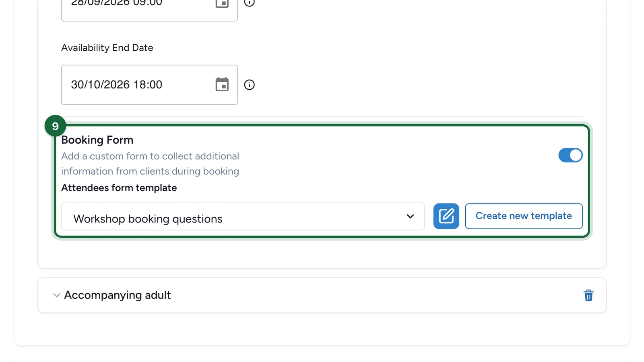Image resolution: width=644 pixels, height=362 pixels.
Task: Edit the selected attendees form template
Action: click(x=446, y=216)
